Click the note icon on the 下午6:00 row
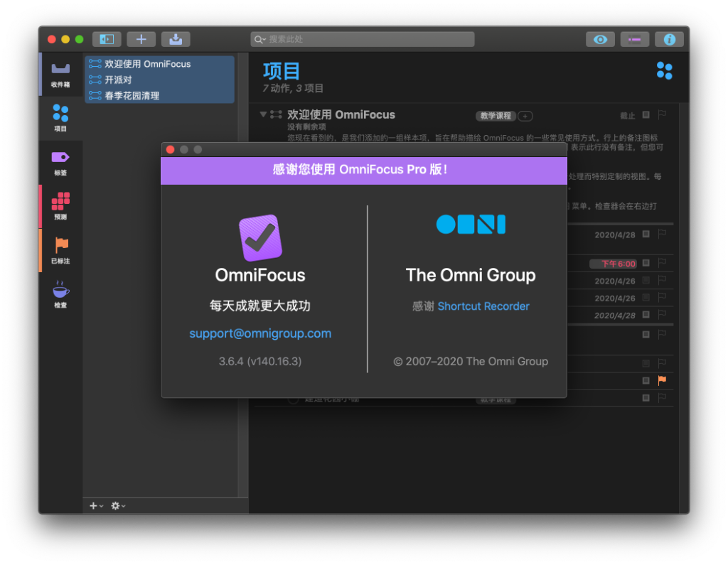The width and height of the screenshot is (728, 565). pyautogui.click(x=646, y=263)
